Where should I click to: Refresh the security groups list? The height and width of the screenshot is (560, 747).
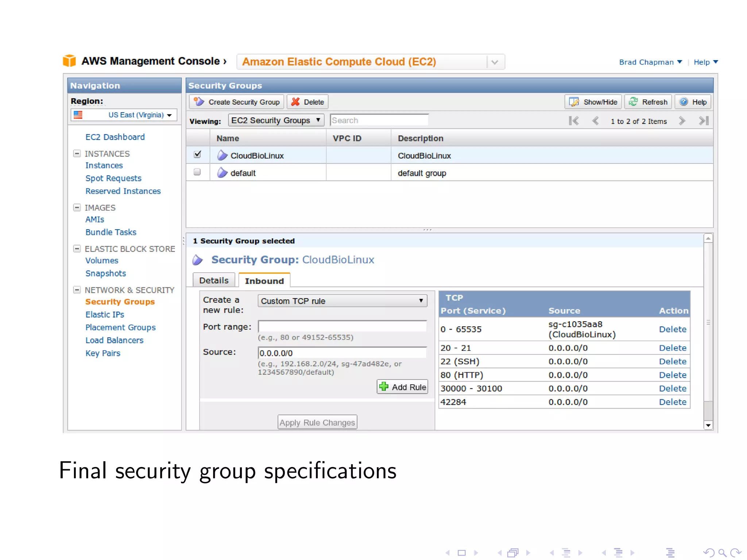(648, 102)
